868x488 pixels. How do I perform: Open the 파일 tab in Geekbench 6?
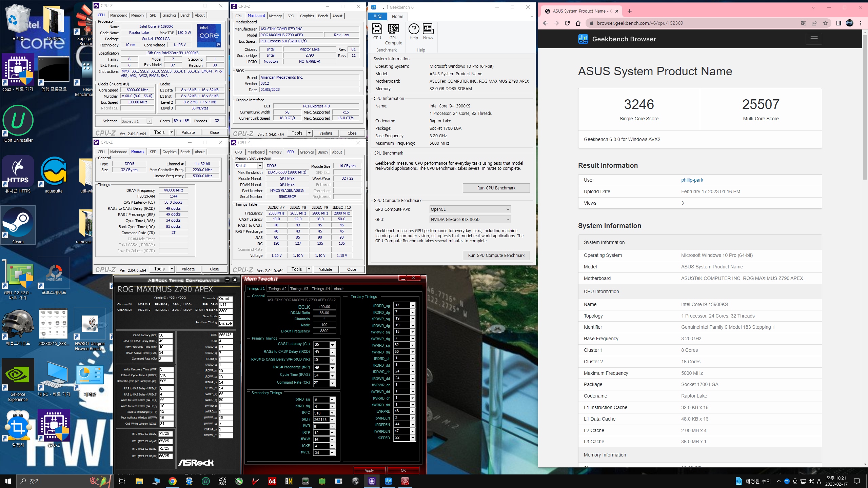(377, 16)
